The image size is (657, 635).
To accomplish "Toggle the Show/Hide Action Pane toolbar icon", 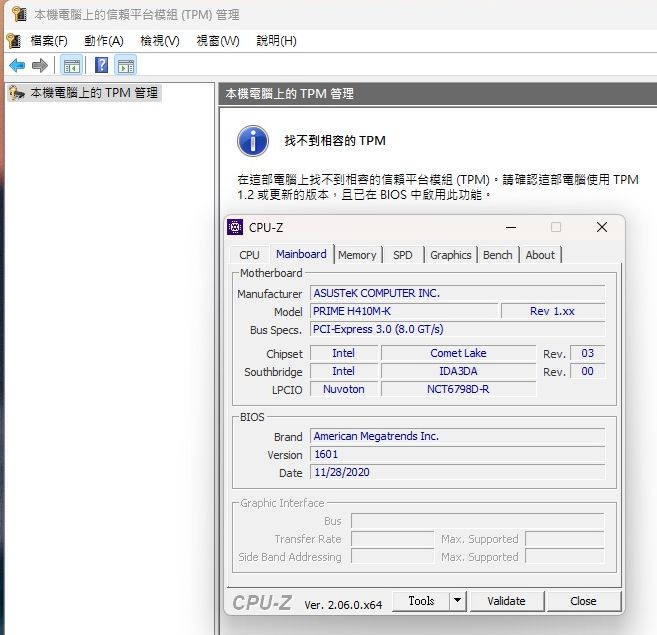I will pyautogui.click(x=126, y=65).
